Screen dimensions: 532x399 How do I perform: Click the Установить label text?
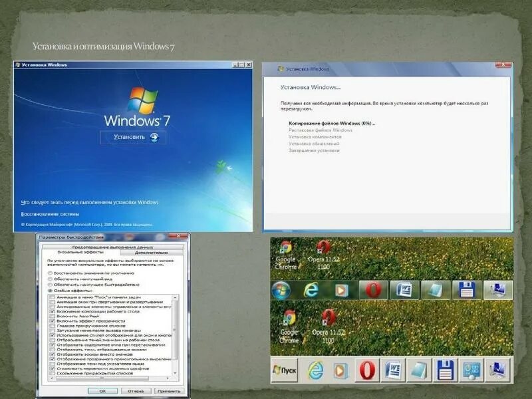tap(129, 137)
